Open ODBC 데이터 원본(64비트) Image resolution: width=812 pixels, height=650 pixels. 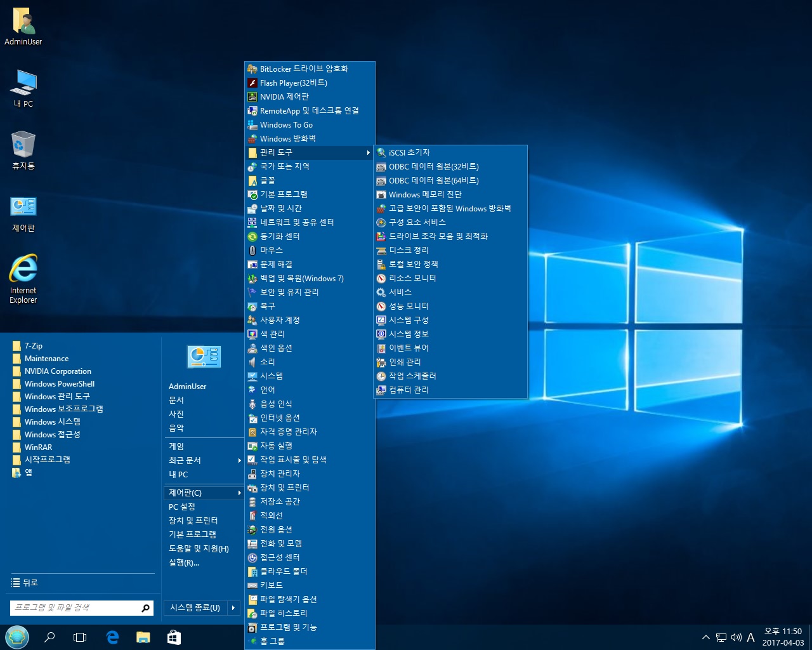[x=451, y=180]
